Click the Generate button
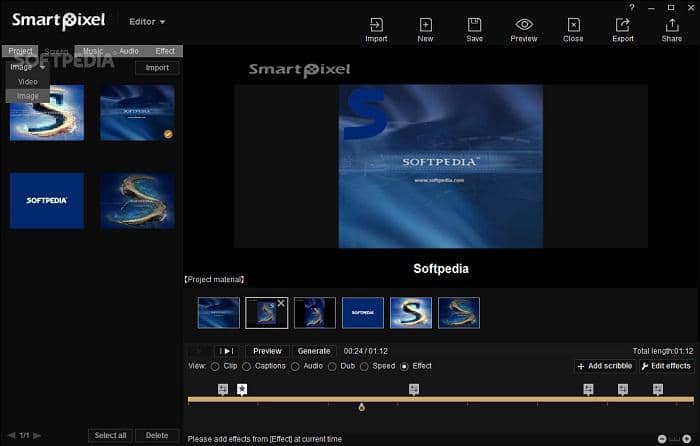700x446 pixels. point(313,351)
